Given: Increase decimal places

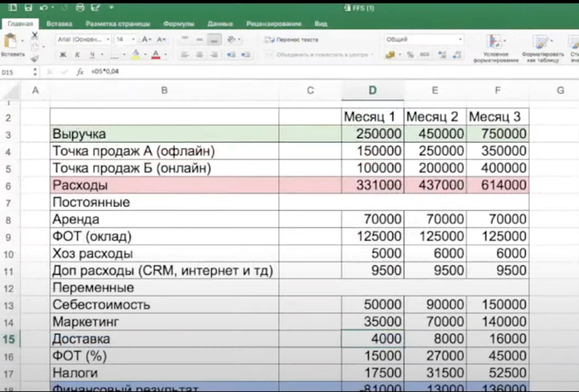Looking at the screenshot, I should pyautogui.click(x=442, y=55).
